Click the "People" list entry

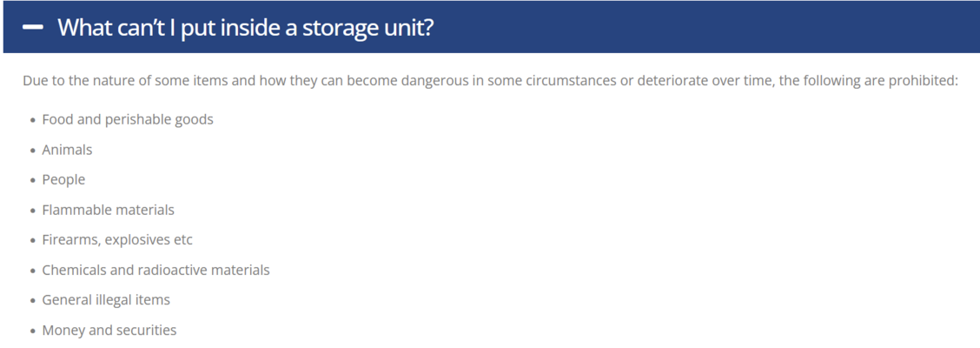(63, 179)
